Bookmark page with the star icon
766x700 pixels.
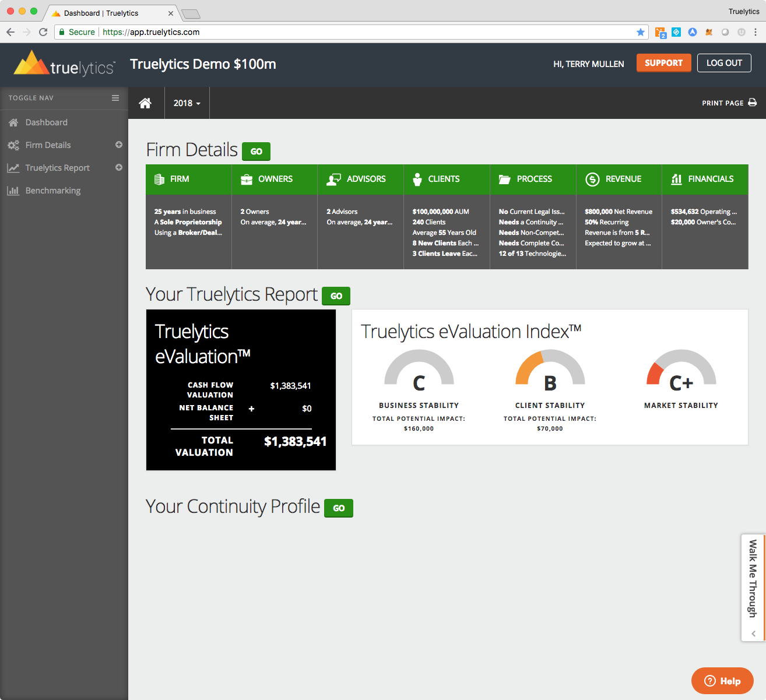[x=641, y=32]
